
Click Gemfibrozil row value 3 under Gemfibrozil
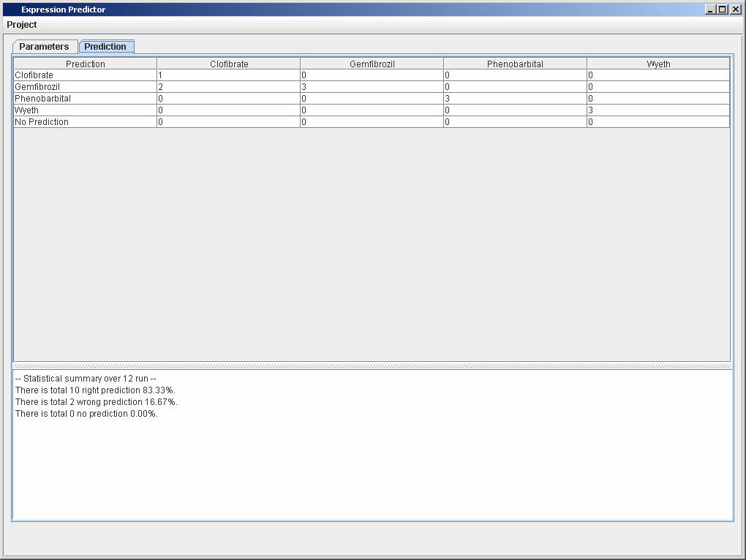coord(372,87)
